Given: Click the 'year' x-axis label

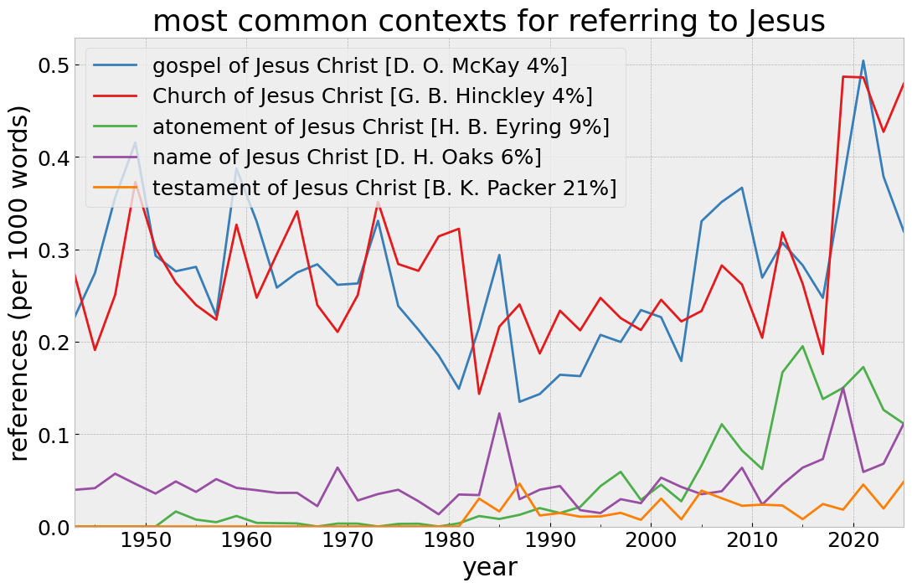Looking at the screenshot, I should (x=489, y=567).
